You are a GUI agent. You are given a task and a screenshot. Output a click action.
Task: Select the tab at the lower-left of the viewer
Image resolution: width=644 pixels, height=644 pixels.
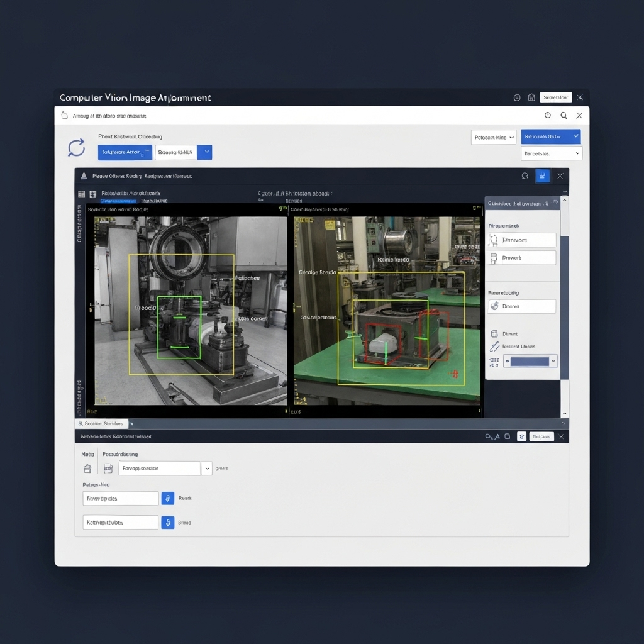[101, 423]
